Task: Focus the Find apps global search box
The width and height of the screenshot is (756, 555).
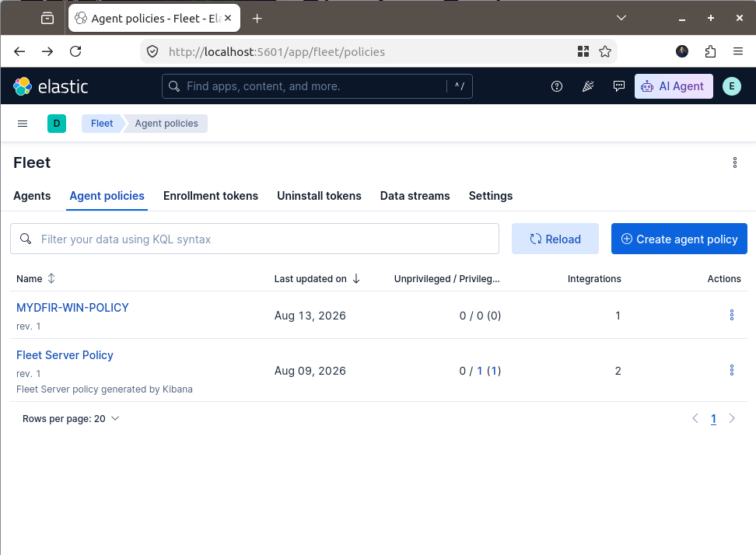Action: 317,86
